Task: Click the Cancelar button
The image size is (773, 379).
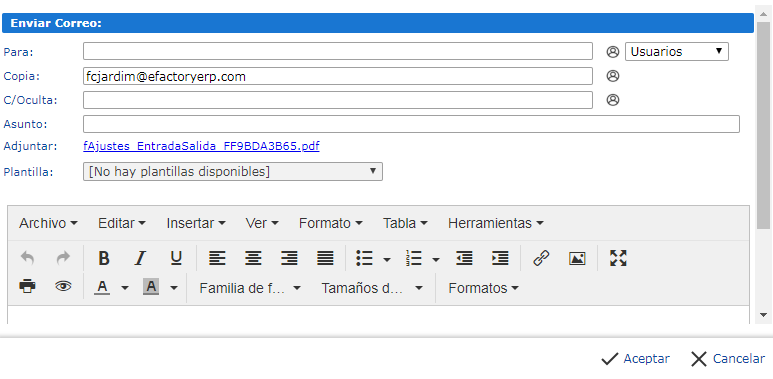Action: [728, 359]
